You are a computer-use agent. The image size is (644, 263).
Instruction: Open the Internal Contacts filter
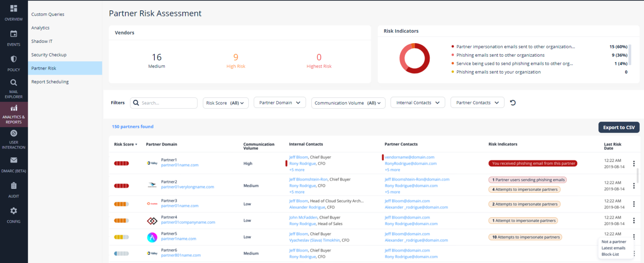click(418, 102)
